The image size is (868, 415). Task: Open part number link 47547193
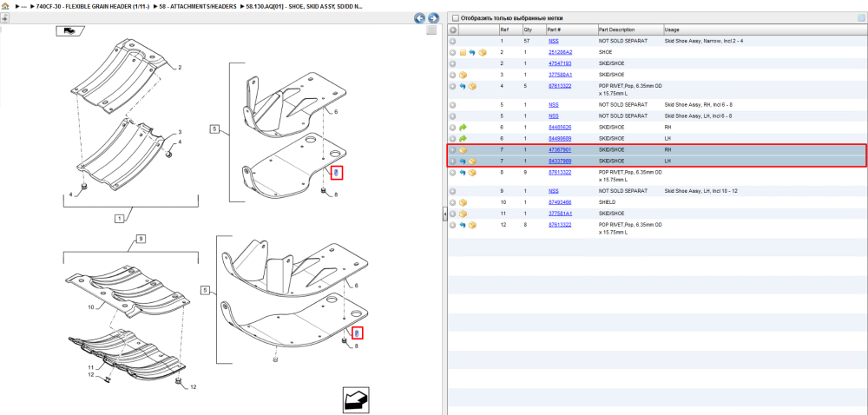point(560,63)
